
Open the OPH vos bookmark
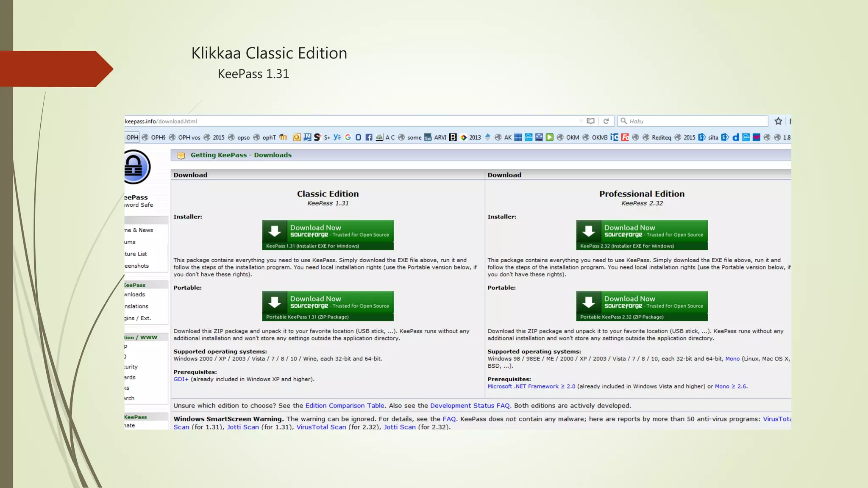[189, 137]
